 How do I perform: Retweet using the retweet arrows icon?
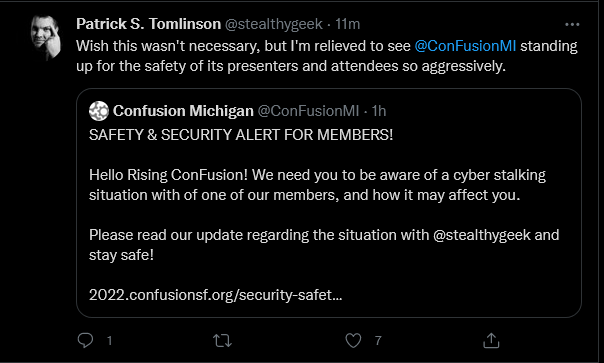point(222,341)
